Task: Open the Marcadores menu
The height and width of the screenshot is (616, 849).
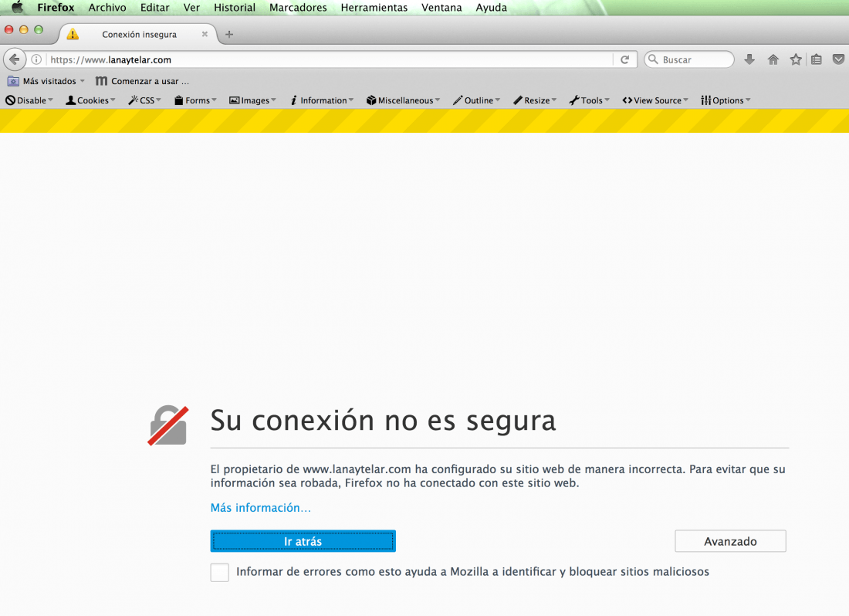Action: click(299, 8)
